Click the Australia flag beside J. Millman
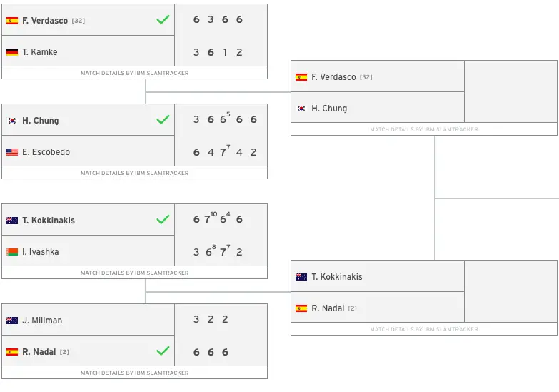This screenshot has width=559, height=392. click(x=12, y=321)
